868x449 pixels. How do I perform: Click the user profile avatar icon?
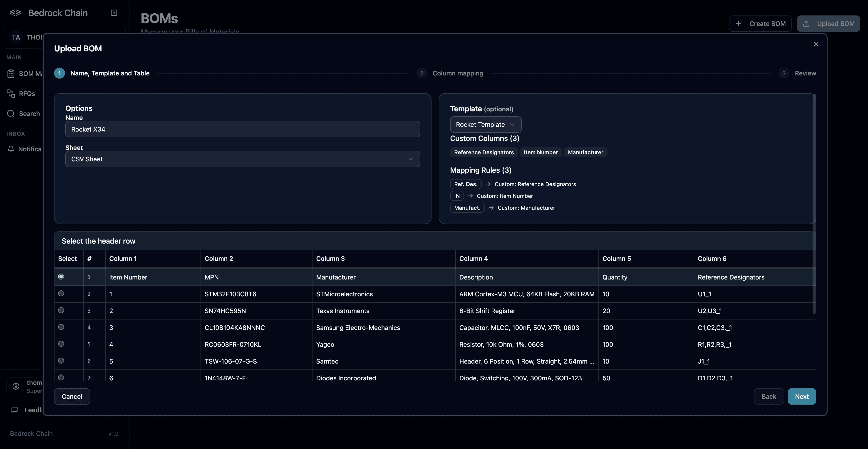(x=16, y=386)
